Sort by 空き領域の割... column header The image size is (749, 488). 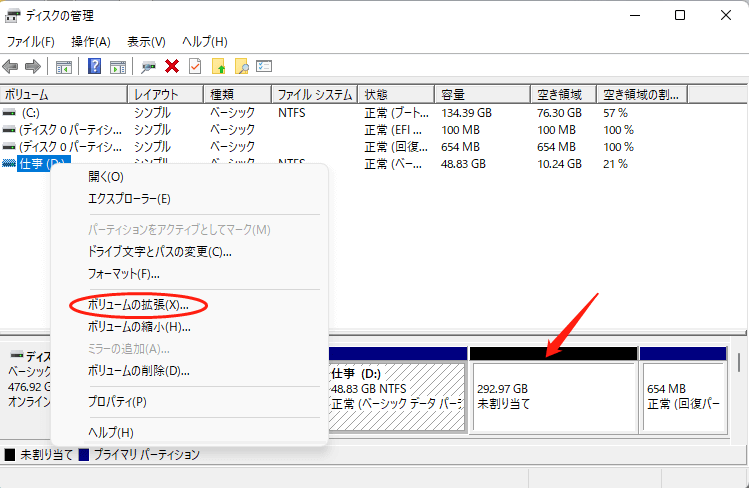click(x=642, y=95)
